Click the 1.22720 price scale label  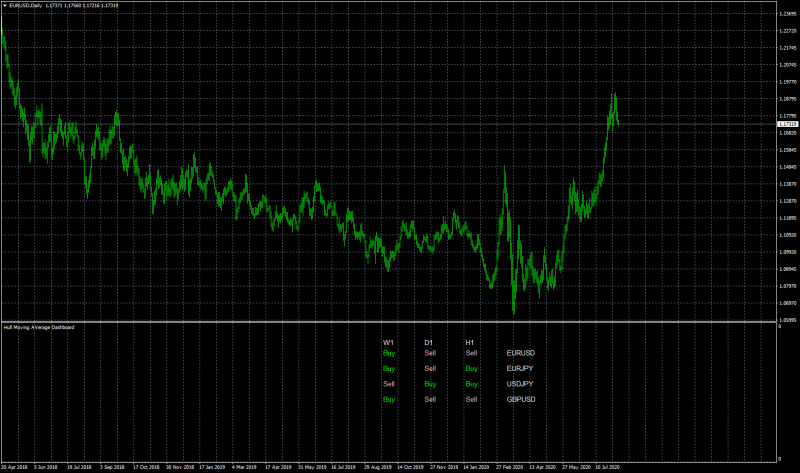pos(788,31)
